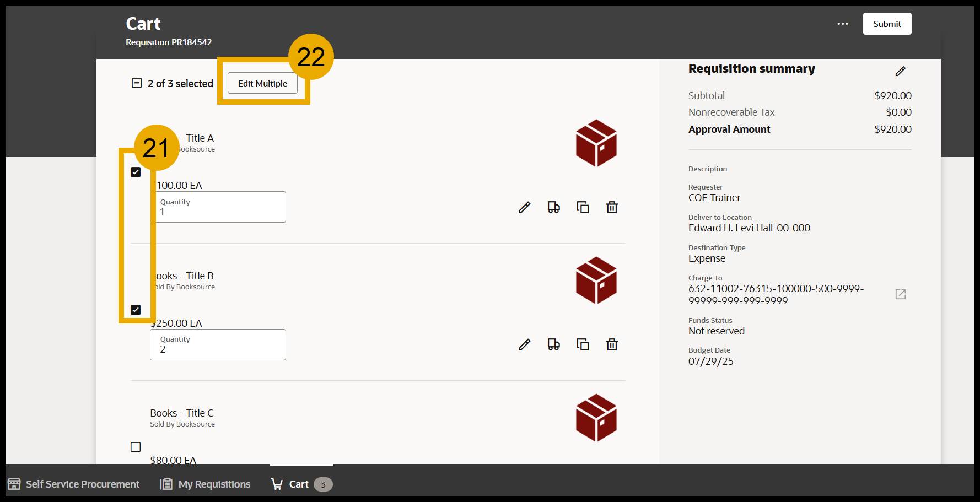Duplicate the Title B line item

(583, 344)
